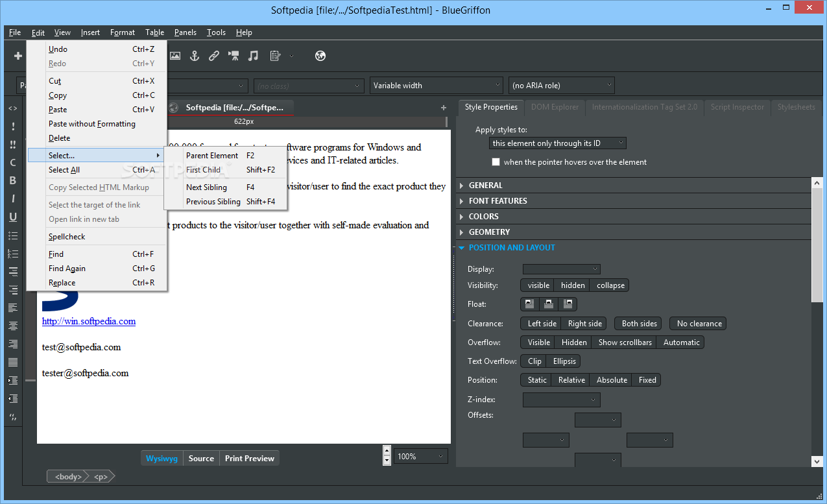Set Overflow to Show scrollbars
Image resolution: width=827 pixels, height=504 pixels.
[x=625, y=342]
